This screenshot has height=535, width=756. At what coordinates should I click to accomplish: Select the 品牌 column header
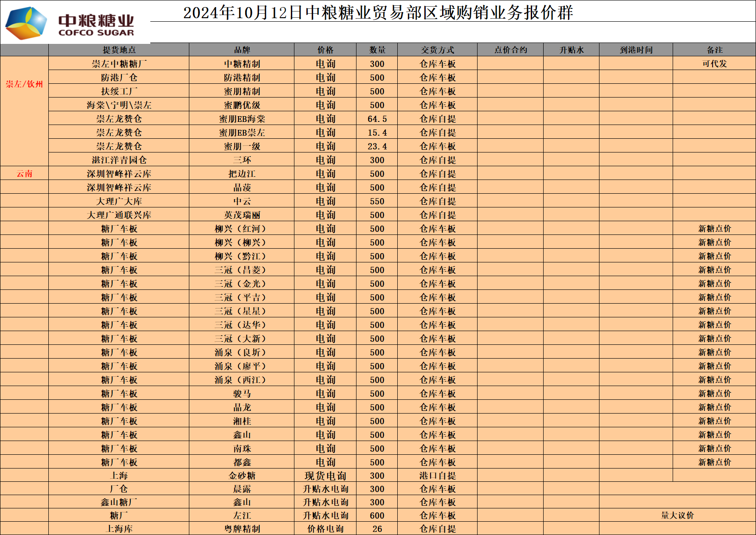click(242, 50)
